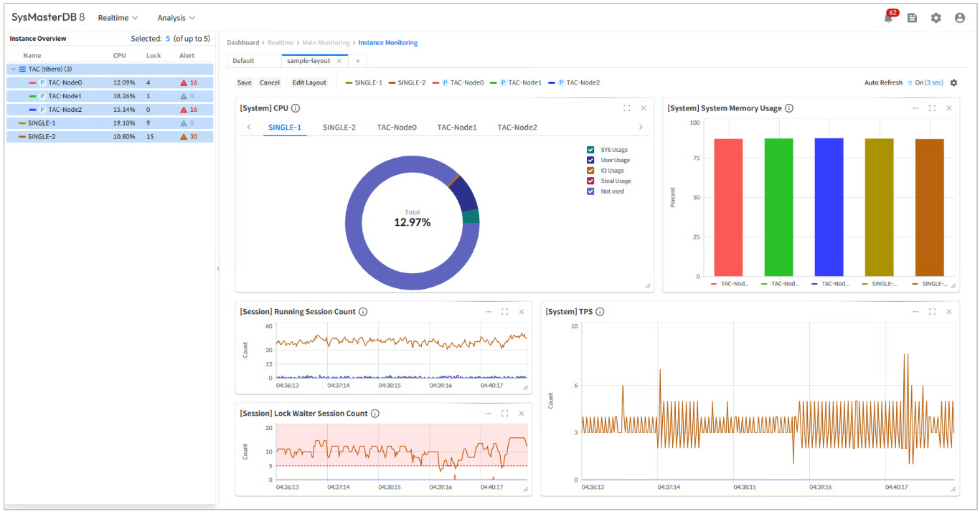The height and width of the screenshot is (514, 980).
Task: Click the info icon beside [System] CPU
Action: click(296, 108)
